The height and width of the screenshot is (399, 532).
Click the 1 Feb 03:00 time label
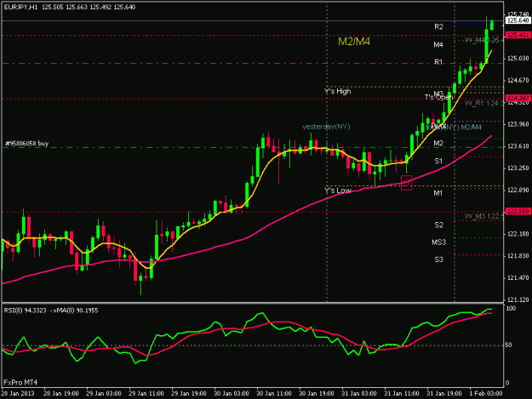(486, 394)
